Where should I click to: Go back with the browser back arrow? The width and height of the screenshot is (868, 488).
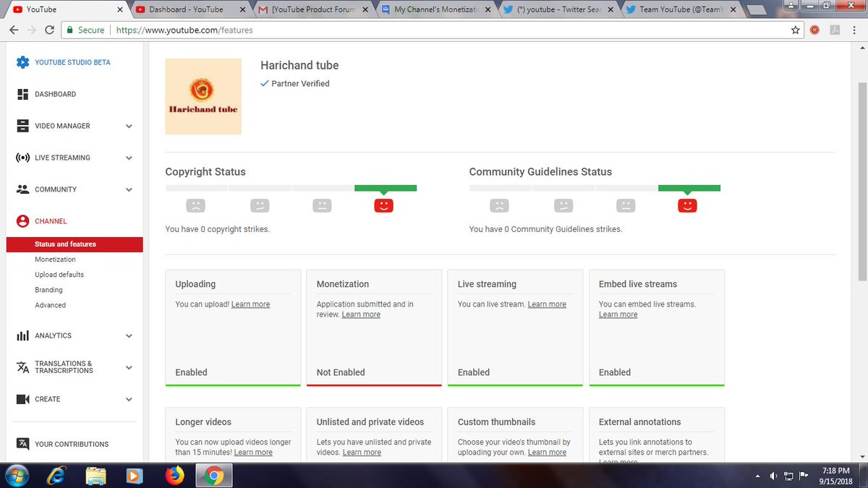[x=13, y=30]
